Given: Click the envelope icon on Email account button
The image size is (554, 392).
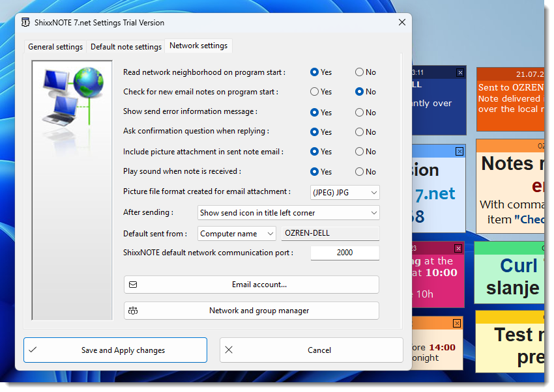Looking at the screenshot, I should (x=133, y=285).
